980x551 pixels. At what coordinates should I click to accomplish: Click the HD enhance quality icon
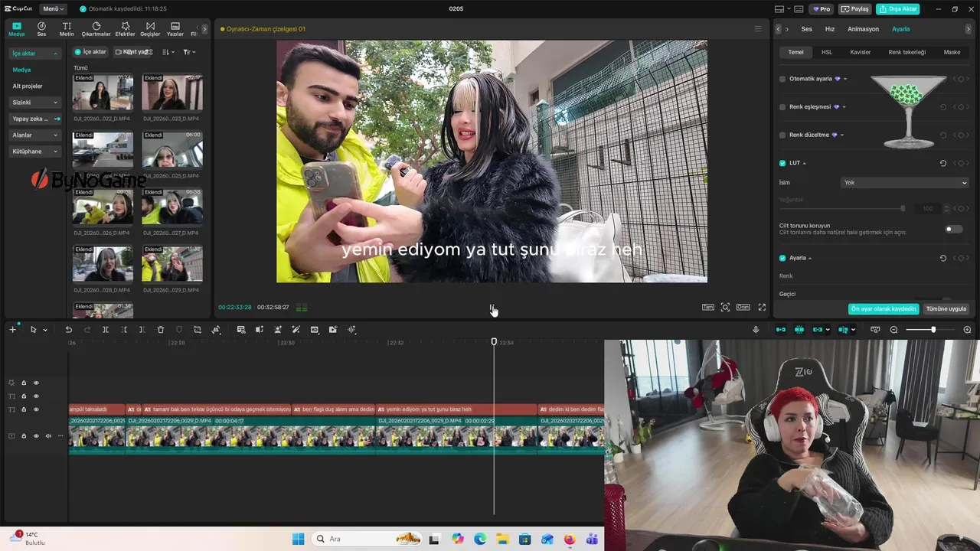pyautogui.click(x=315, y=330)
